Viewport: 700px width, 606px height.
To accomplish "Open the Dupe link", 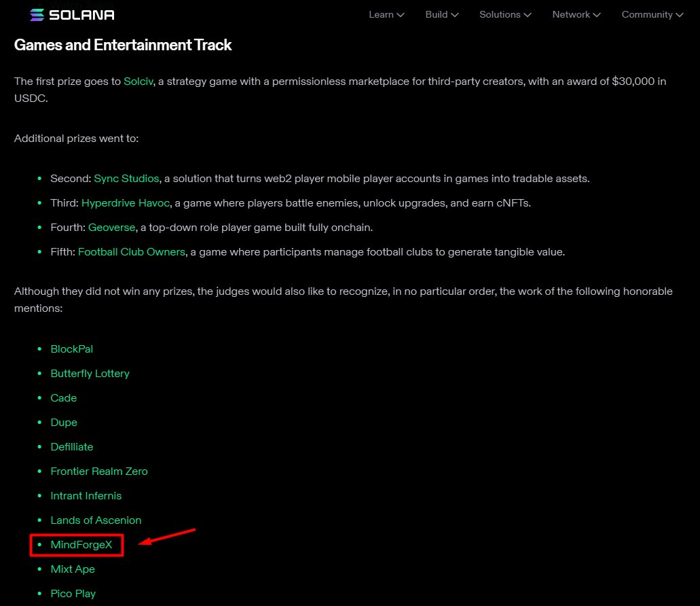I will 64,423.
